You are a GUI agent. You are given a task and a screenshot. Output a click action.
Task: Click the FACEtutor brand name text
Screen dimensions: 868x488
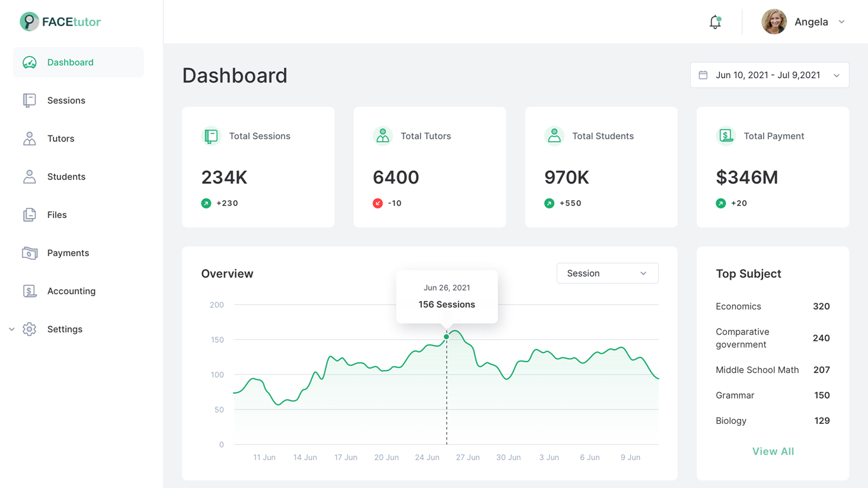tap(72, 22)
